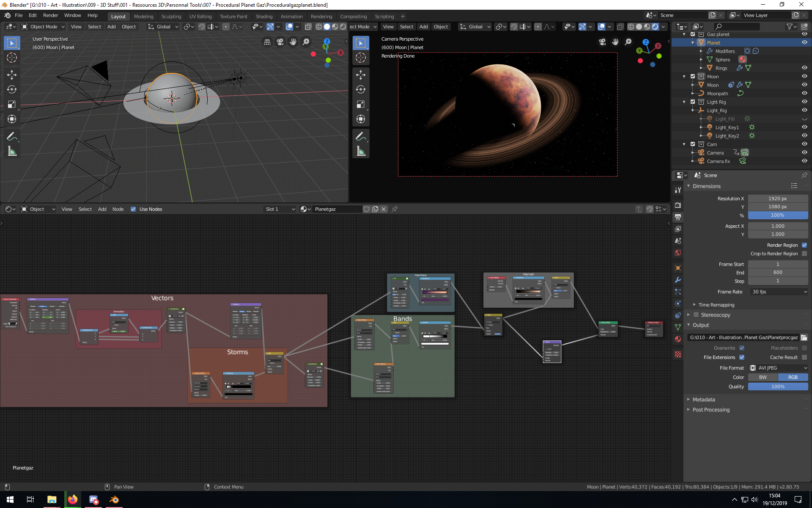Open the Frame Rate dropdown

pos(778,292)
